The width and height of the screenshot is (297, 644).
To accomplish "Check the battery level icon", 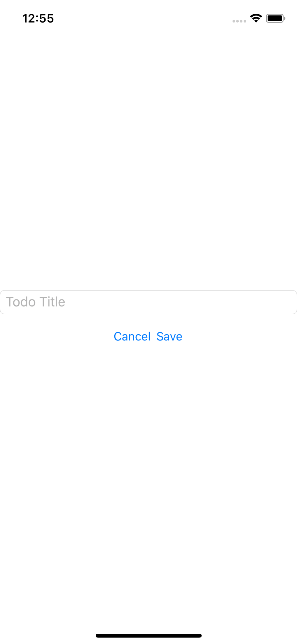I will 276,18.
